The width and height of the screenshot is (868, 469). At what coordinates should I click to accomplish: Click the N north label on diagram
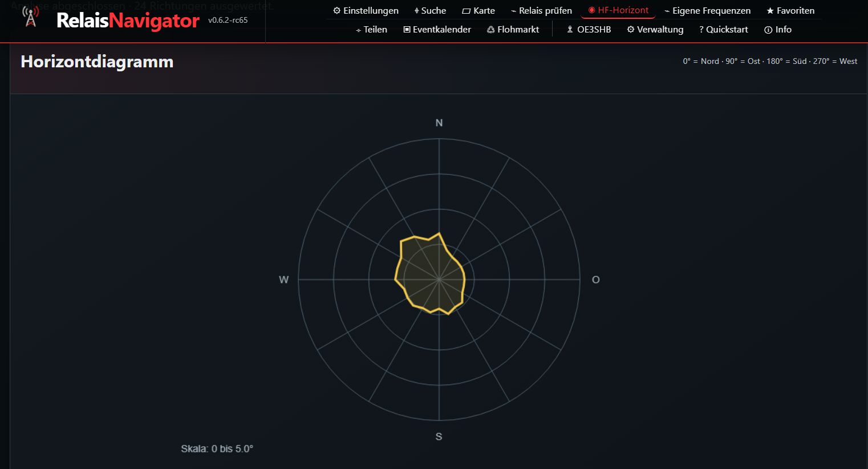[439, 123]
